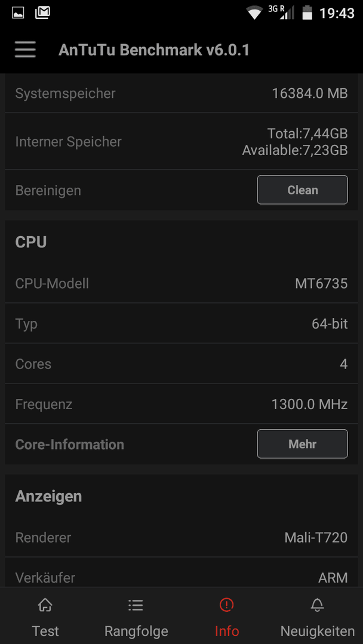Click the Clean button

(x=302, y=190)
